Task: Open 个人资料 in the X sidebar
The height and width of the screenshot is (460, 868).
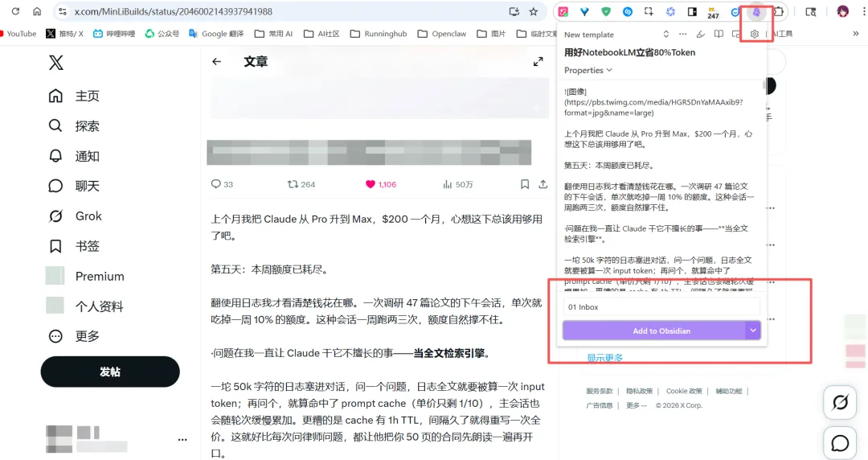Action: pos(84,306)
